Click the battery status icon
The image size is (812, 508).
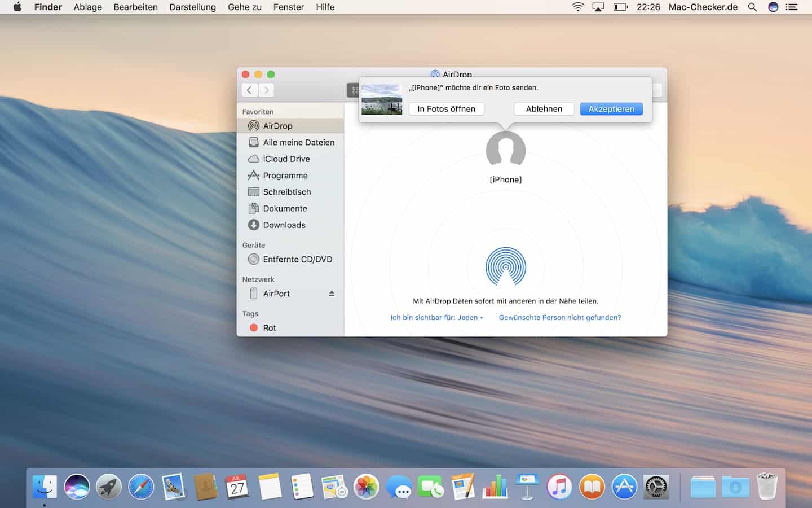click(620, 7)
